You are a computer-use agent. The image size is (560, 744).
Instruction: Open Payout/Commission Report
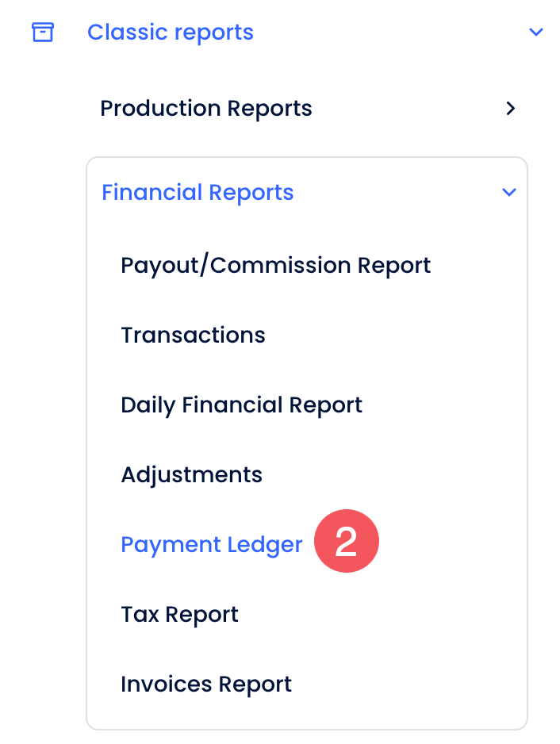tap(275, 265)
